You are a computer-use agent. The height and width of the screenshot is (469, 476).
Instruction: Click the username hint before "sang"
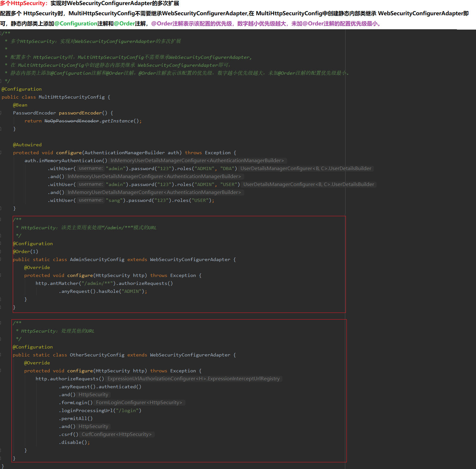click(91, 200)
